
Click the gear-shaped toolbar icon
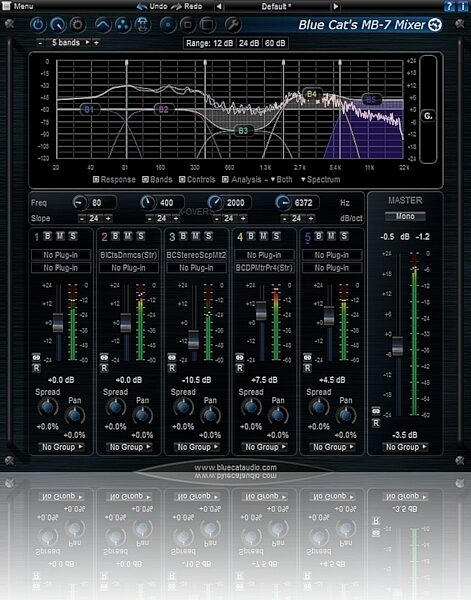(78, 25)
